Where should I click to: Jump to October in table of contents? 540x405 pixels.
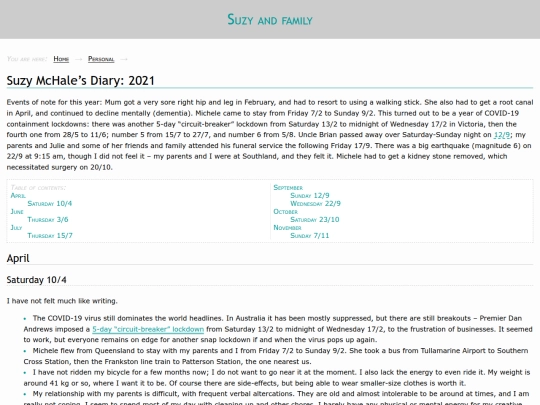(x=285, y=211)
